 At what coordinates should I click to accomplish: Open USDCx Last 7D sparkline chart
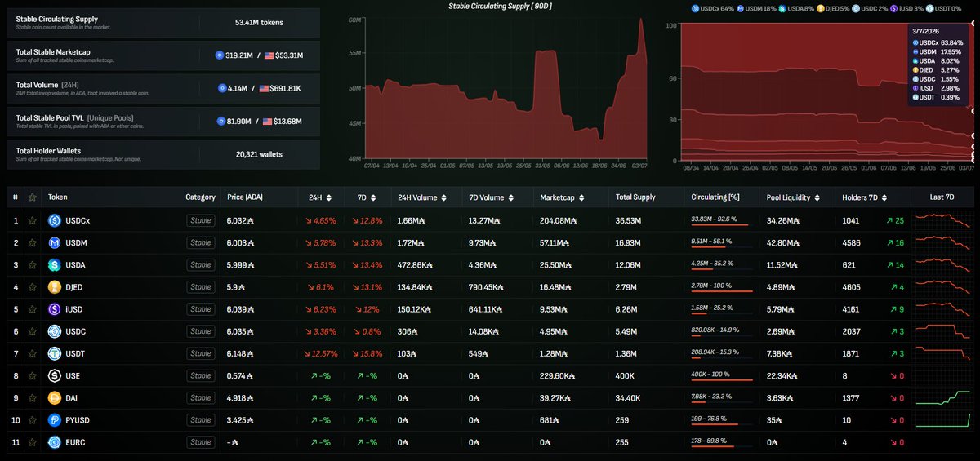click(943, 220)
